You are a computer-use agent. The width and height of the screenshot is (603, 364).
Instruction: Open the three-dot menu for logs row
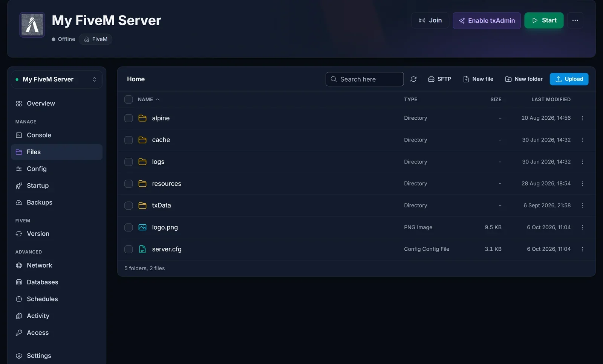point(582,162)
